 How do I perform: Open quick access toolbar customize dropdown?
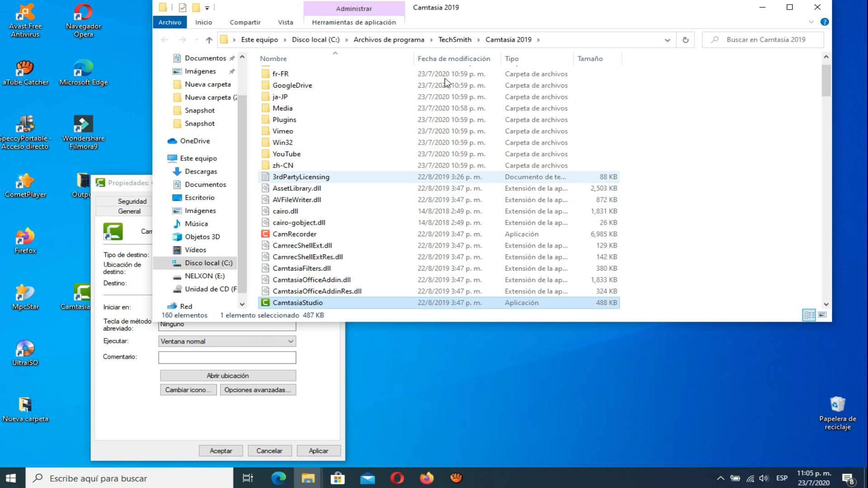pyautogui.click(x=207, y=8)
